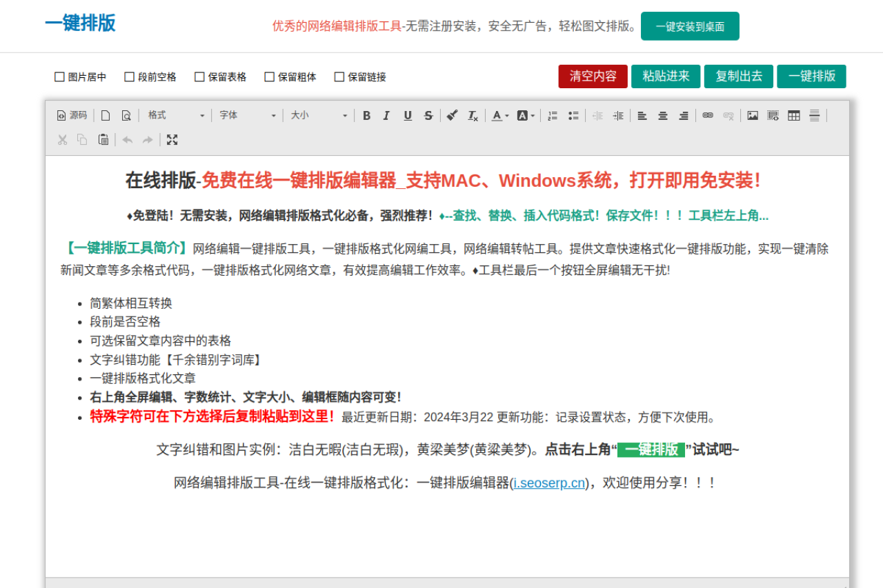Select the copy formatting brush tool
The height and width of the screenshot is (588, 883).
pos(452,115)
